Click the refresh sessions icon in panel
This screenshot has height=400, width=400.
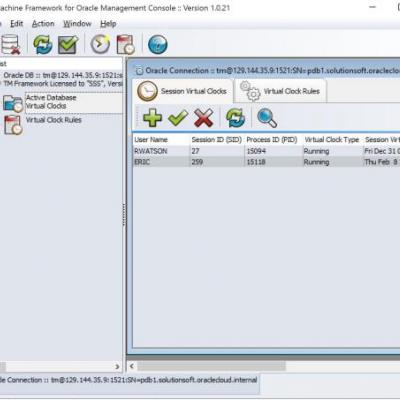tap(235, 118)
